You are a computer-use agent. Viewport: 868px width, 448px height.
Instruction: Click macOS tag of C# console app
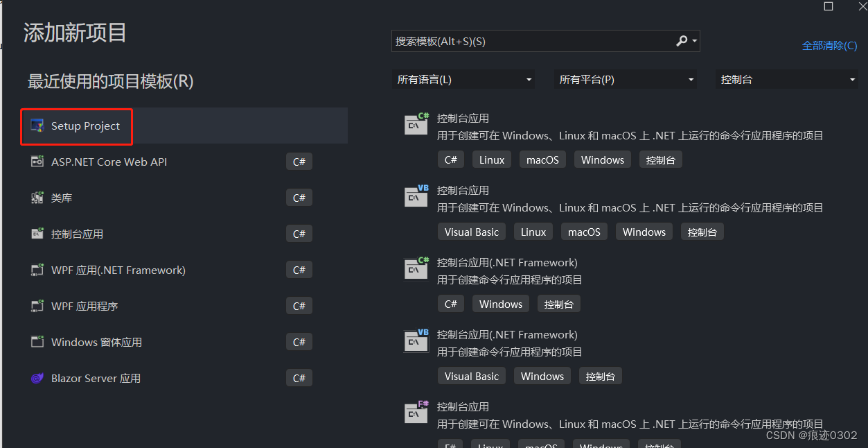click(542, 160)
